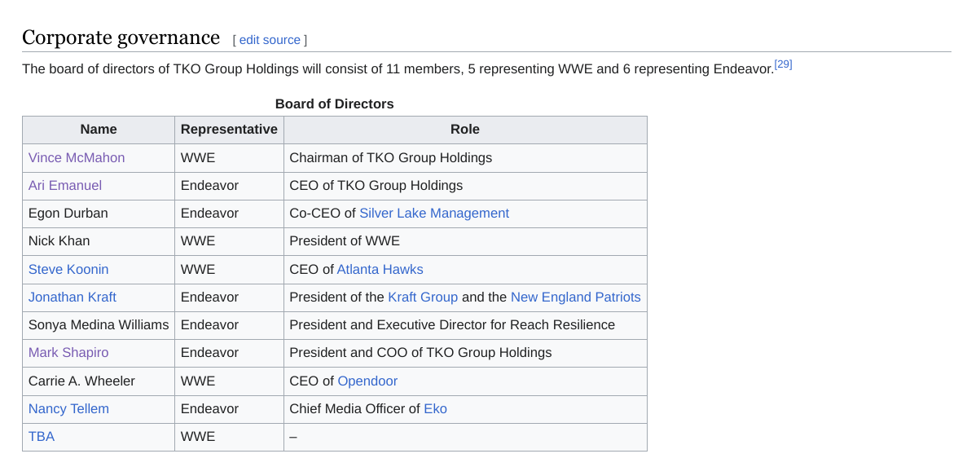Follow the Opendoor link
980x467 pixels.
tap(367, 381)
